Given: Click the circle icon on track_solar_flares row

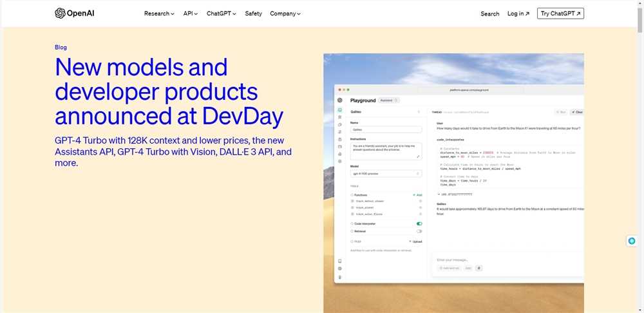Looking at the screenshot, I should pos(420,214).
